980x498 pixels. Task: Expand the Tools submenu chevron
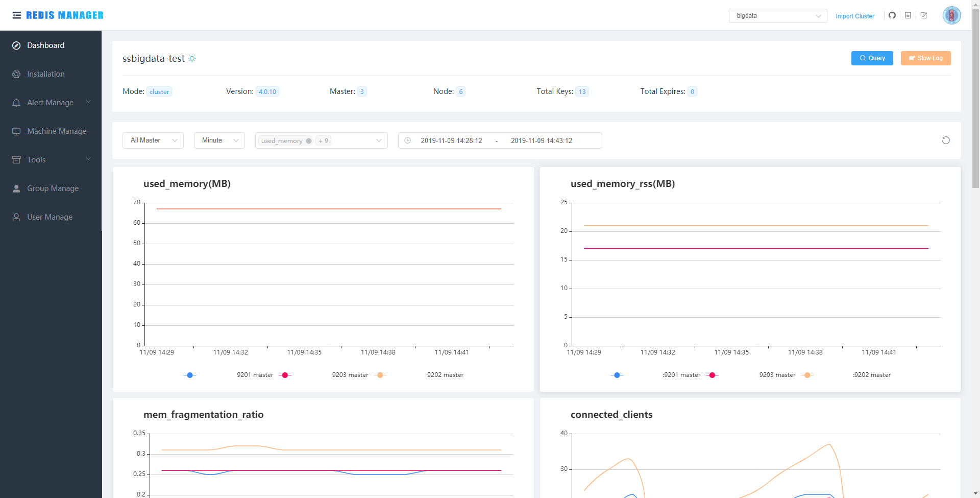pyautogui.click(x=88, y=159)
